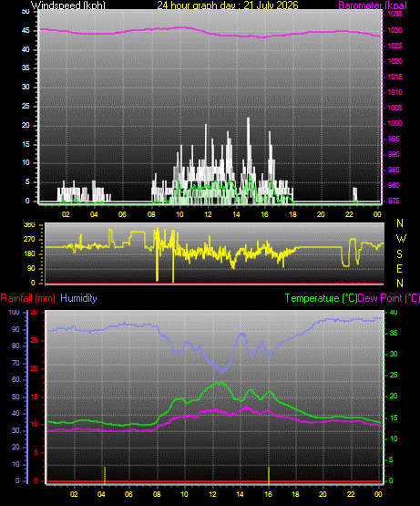Click the green 40 temperature axis value
This screenshot has width=420, height=506.
tap(394, 313)
